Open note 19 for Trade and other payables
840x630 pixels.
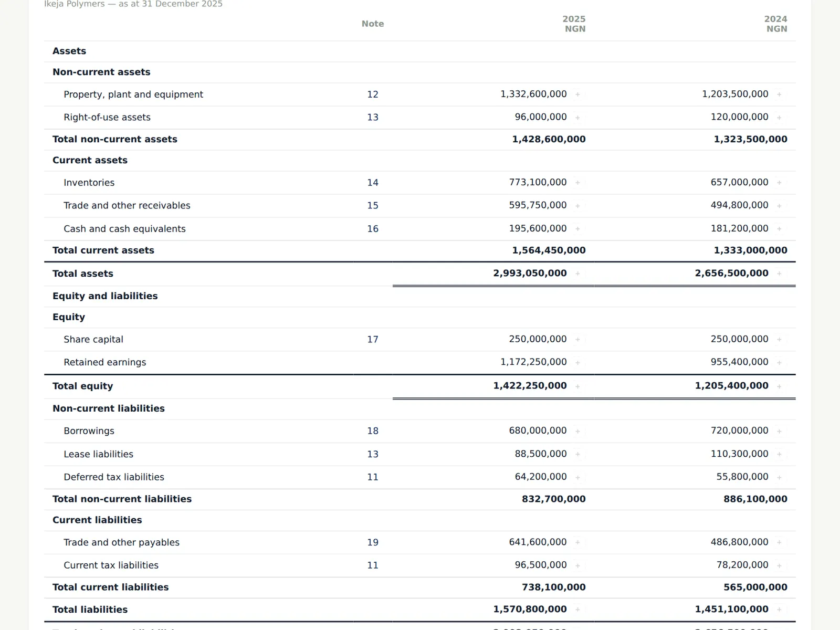pos(373,542)
